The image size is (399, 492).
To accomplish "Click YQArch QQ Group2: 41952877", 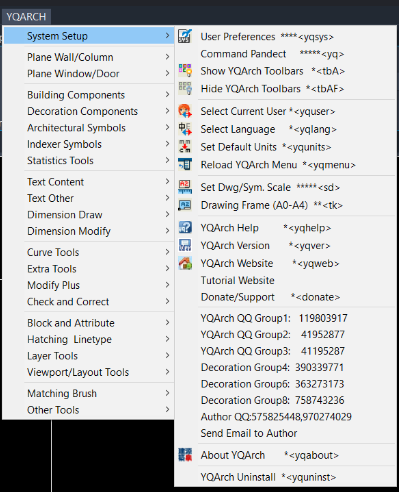I will (x=285, y=334).
